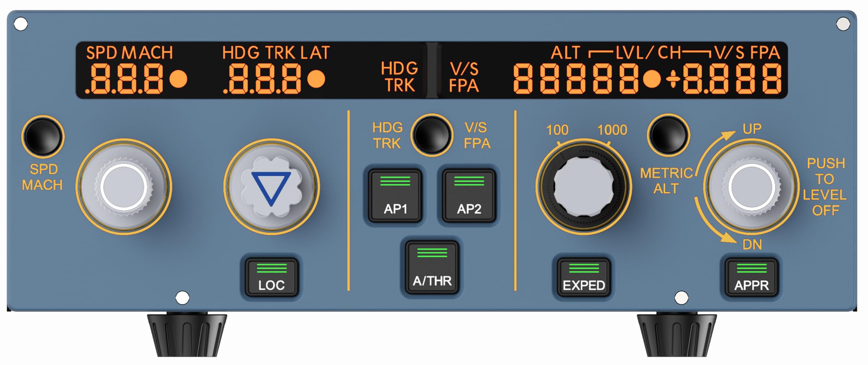The image size is (868, 365).
Task: Click the altitude digits readout
Action: tap(575, 79)
